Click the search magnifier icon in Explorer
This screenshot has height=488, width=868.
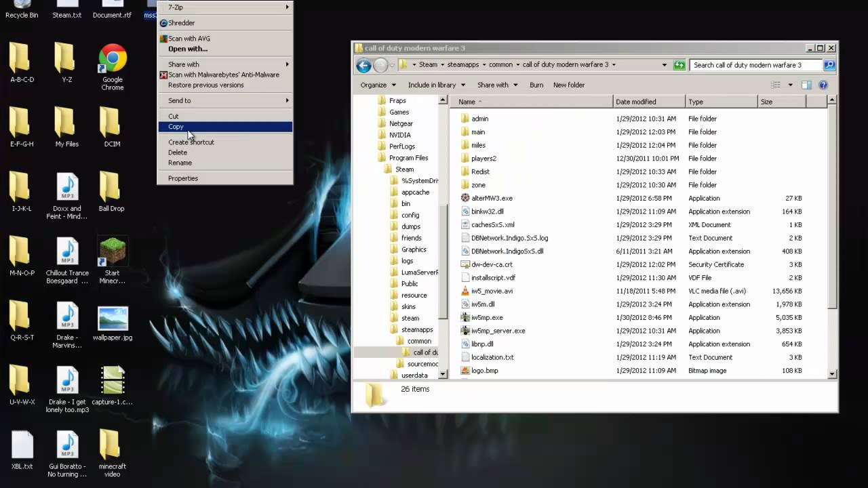click(x=829, y=65)
